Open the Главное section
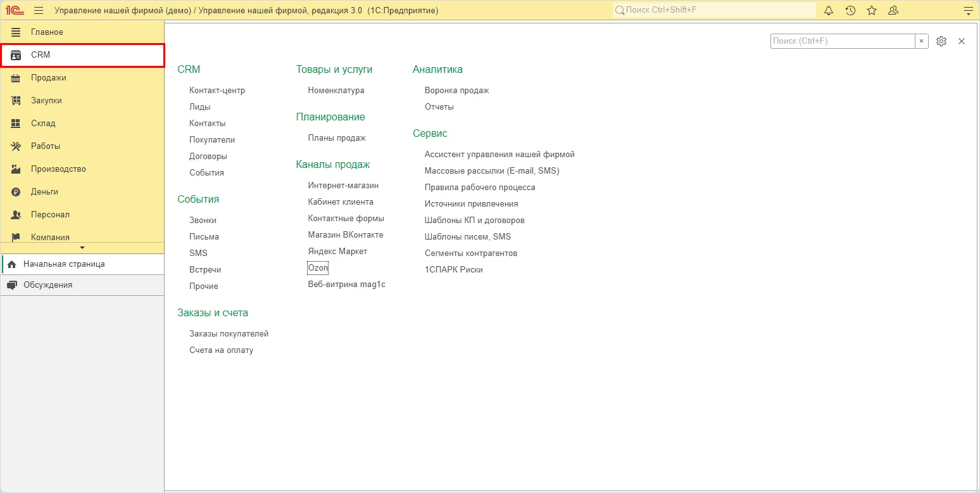The height and width of the screenshot is (493, 980). (82, 32)
